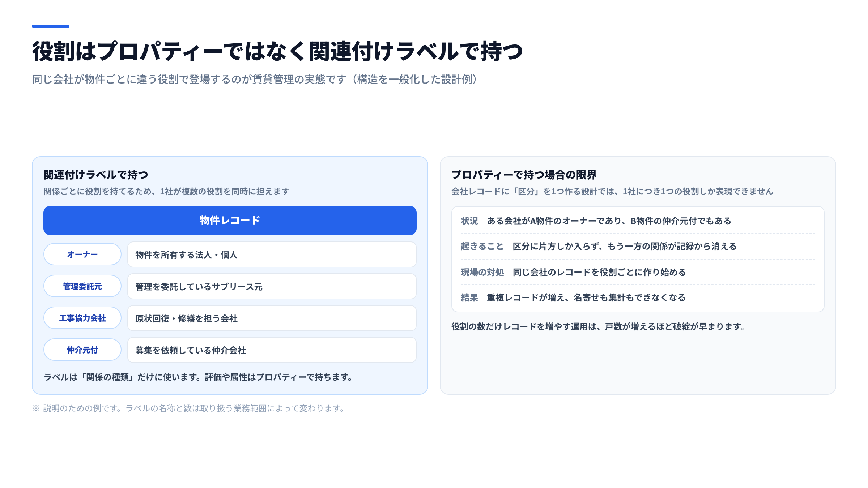Image resolution: width=868 pixels, height=488 pixels.
Task: Click the 物件を所有する法人・個人 description box
Action: 272,254
